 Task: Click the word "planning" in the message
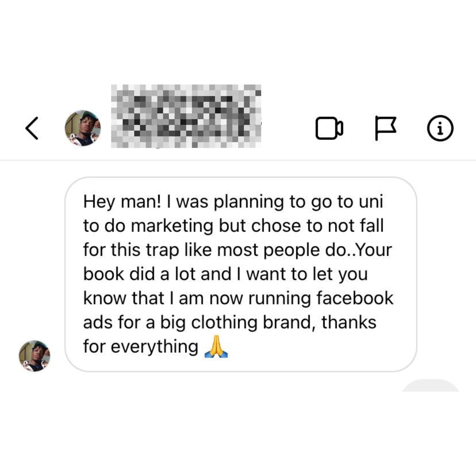coord(248,202)
